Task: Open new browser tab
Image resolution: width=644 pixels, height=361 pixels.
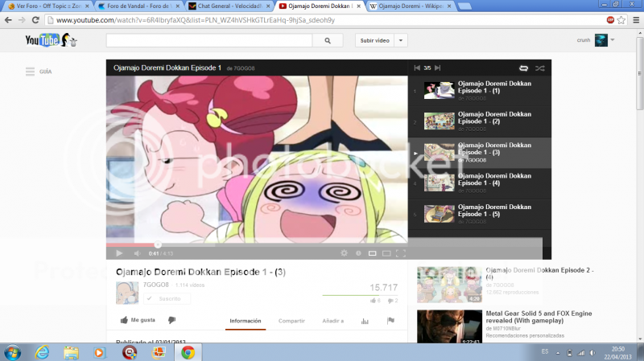Action: pos(464,6)
